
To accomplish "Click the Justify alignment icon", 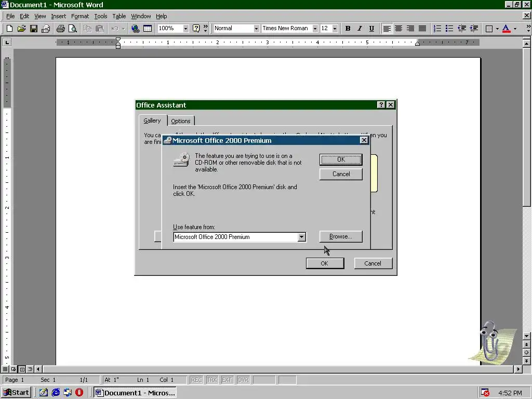I will pyautogui.click(x=422, y=29).
